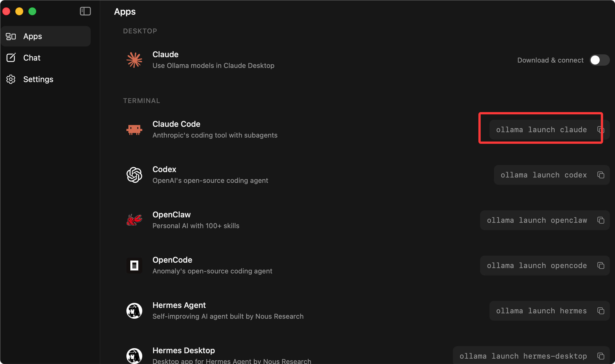Click the 'ollama launch hermes' command text
Image resolution: width=615 pixels, height=364 pixels.
tap(541, 311)
